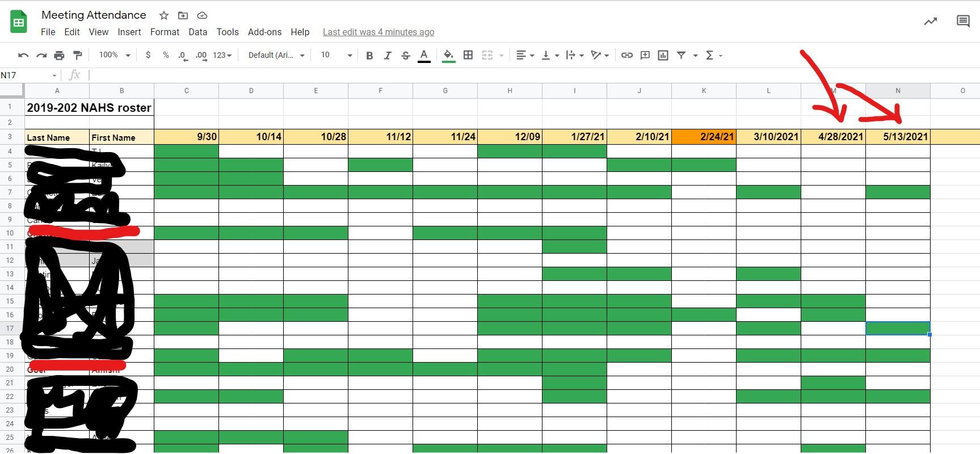
Task: Open the more number formats 123 dropdown
Action: tap(222, 55)
